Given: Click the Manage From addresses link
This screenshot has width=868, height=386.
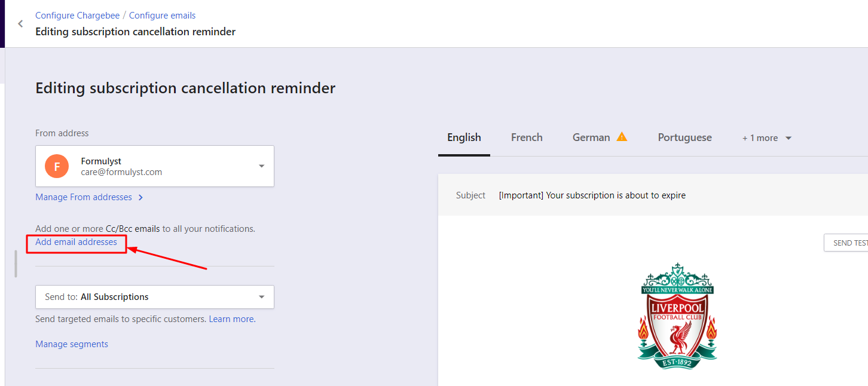Looking at the screenshot, I should pyautogui.click(x=84, y=197).
